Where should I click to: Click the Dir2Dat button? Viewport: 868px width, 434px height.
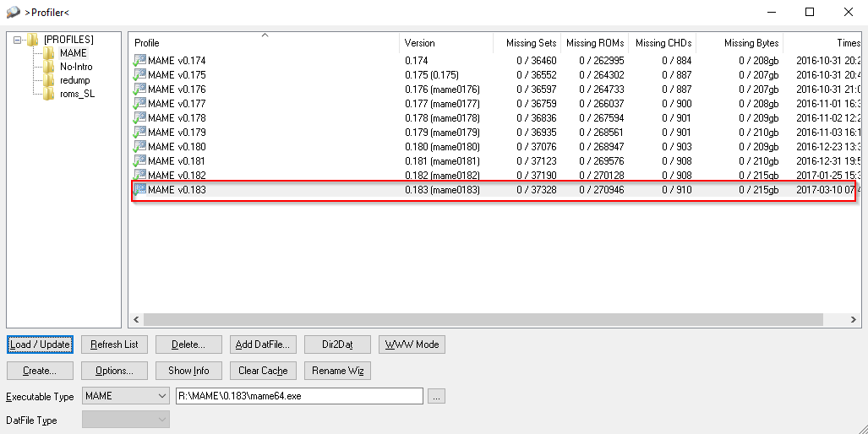click(338, 344)
